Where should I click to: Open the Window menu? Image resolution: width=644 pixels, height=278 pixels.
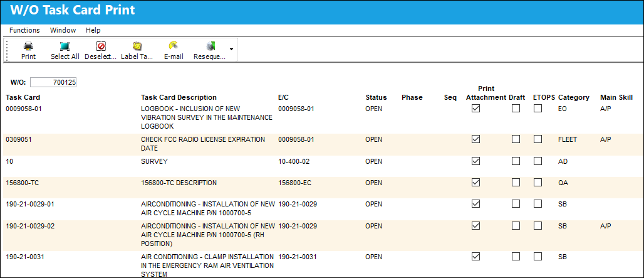coord(63,30)
